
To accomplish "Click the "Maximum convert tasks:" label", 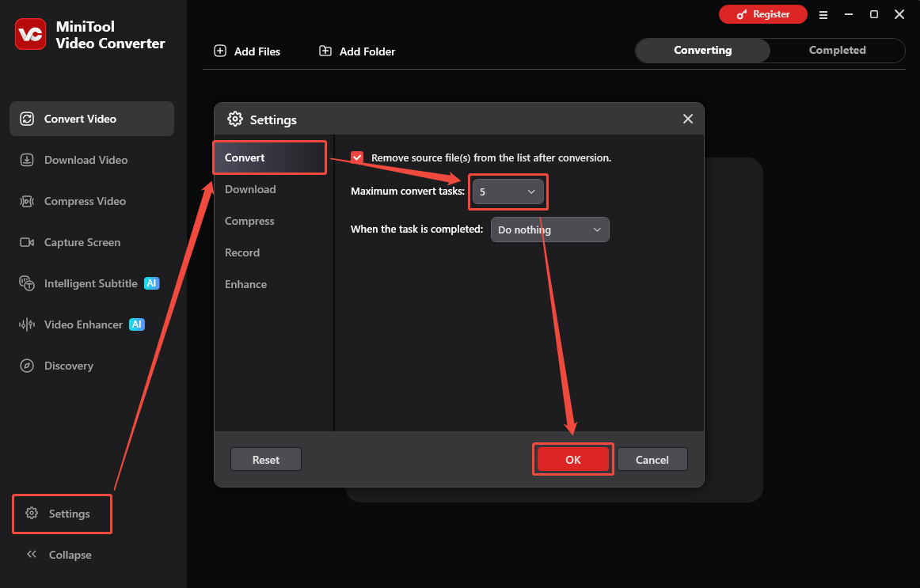I will tap(408, 191).
